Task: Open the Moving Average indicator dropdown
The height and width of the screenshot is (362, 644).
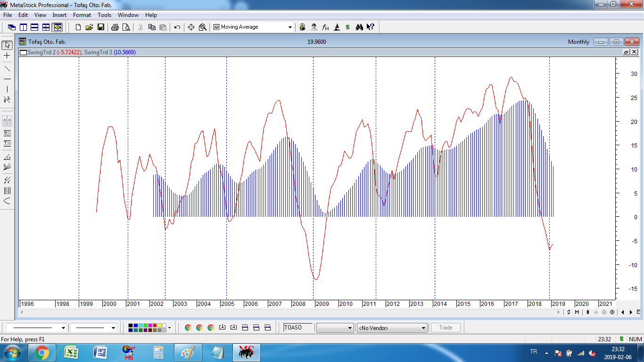Action: (x=290, y=27)
